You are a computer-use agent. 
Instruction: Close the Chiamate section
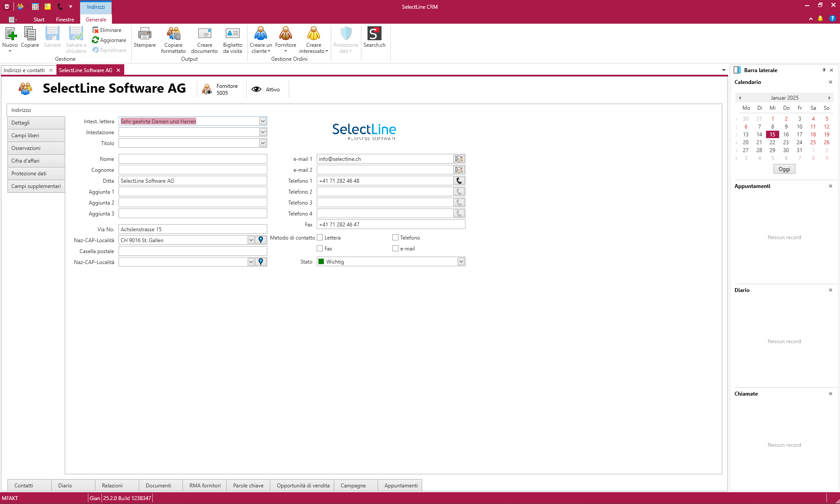[830, 394]
